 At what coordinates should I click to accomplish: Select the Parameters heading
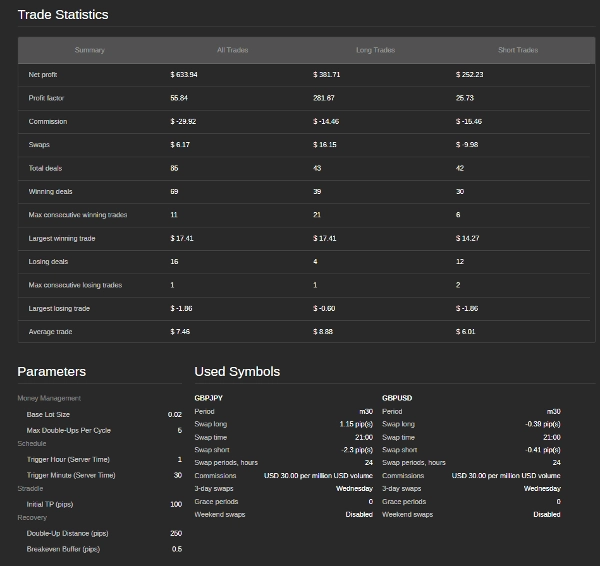point(52,372)
